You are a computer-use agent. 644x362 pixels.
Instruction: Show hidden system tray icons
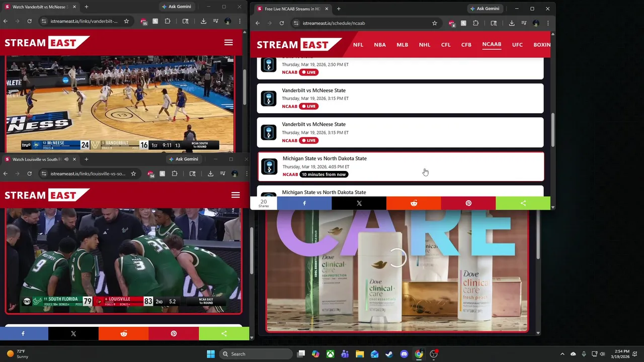pos(562,354)
